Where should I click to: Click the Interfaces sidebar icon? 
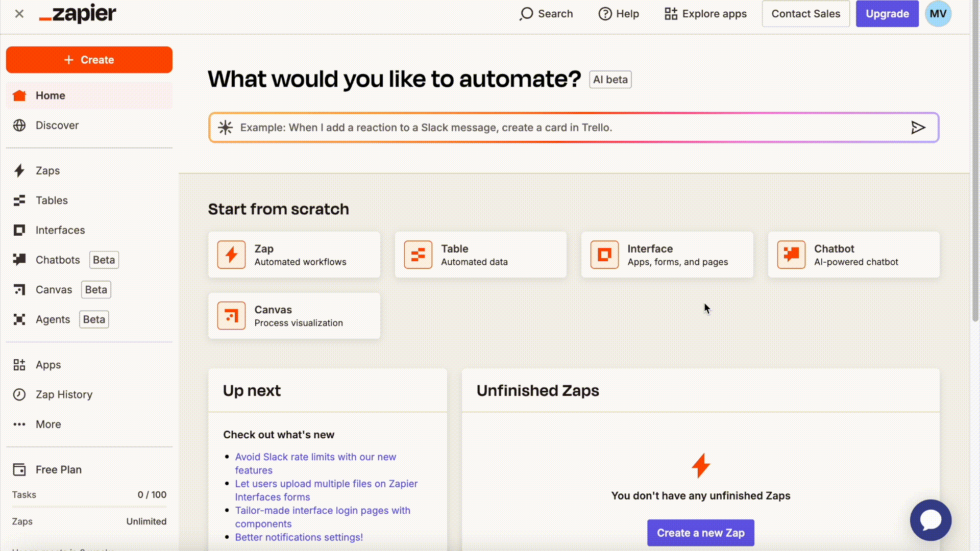click(x=19, y=230)
